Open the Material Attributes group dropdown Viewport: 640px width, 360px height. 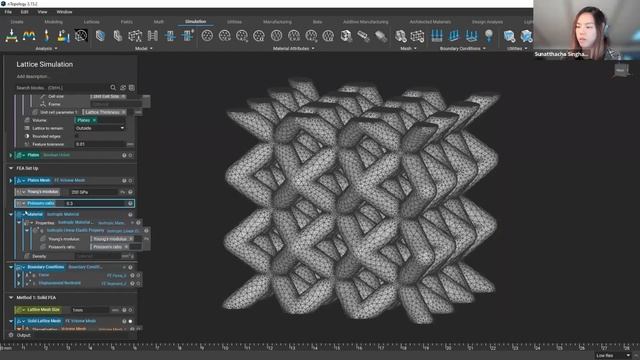click(293, 49)
